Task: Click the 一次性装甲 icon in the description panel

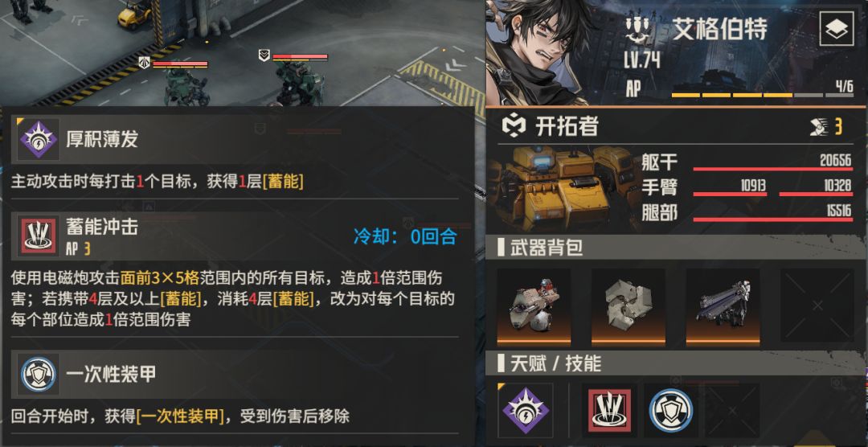Action: [39, 375]
